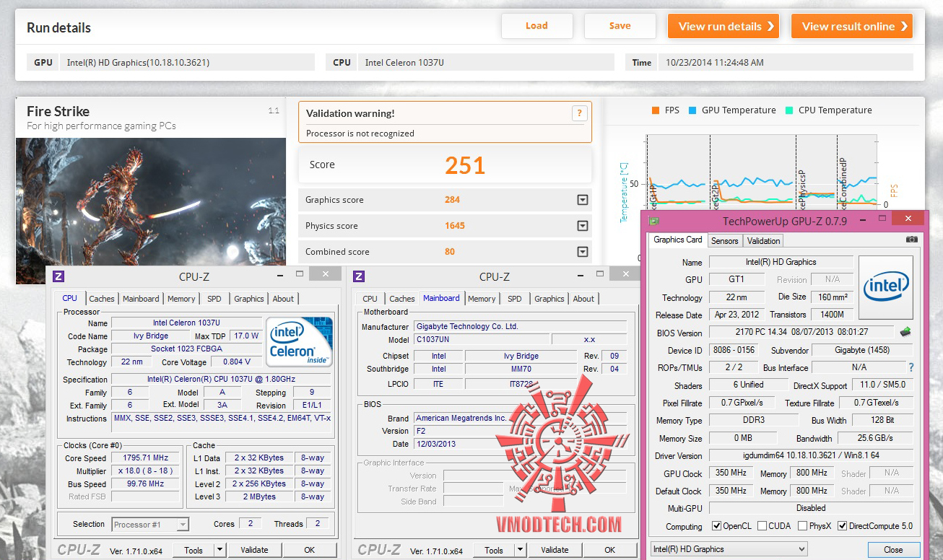This screenshot has height=560, width=943.
Task: Click the Fire Strike preview image
Action: (151, 211)
